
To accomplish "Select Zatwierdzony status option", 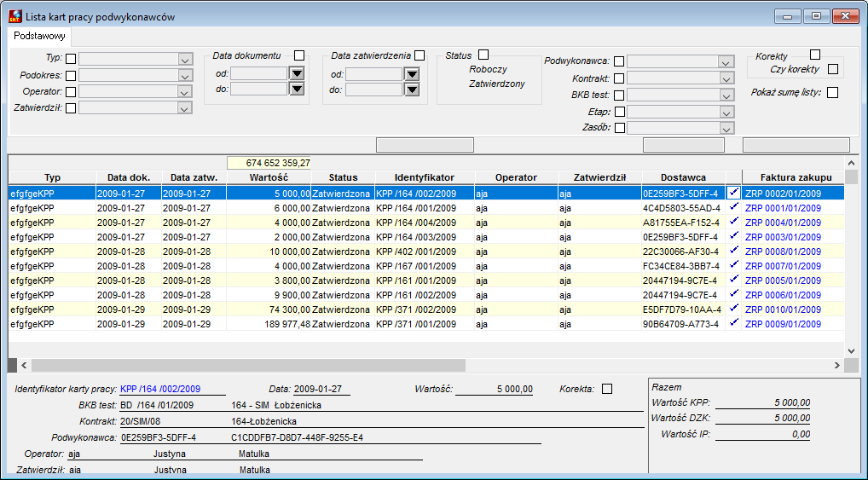I will click(497, 84).
